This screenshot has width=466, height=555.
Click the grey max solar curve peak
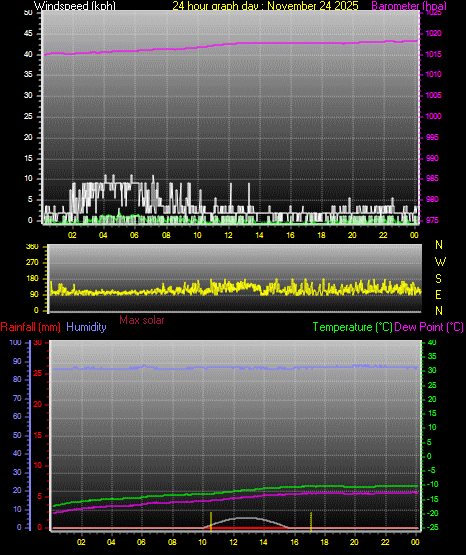pos(247,518)
